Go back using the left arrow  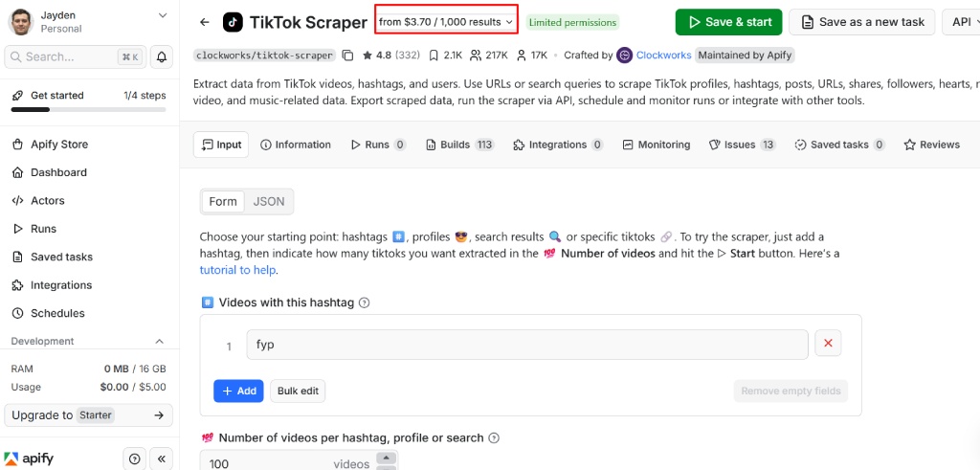(205, 23)
